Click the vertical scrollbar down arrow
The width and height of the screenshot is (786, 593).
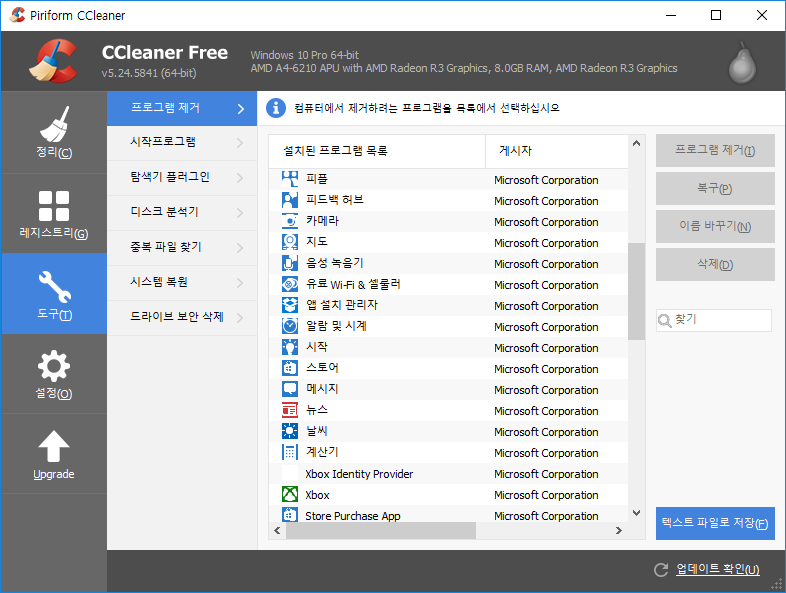point(637,513)
